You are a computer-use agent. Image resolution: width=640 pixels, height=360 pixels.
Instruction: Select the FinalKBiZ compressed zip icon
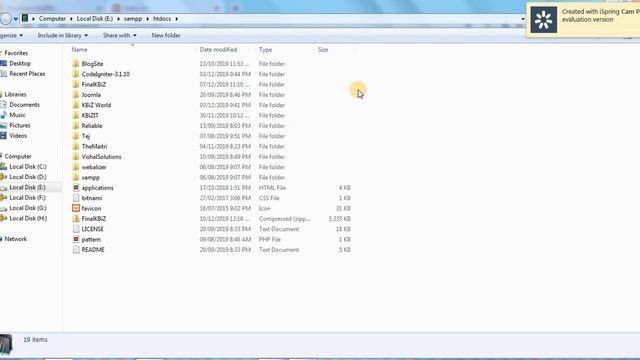point(76,219)
